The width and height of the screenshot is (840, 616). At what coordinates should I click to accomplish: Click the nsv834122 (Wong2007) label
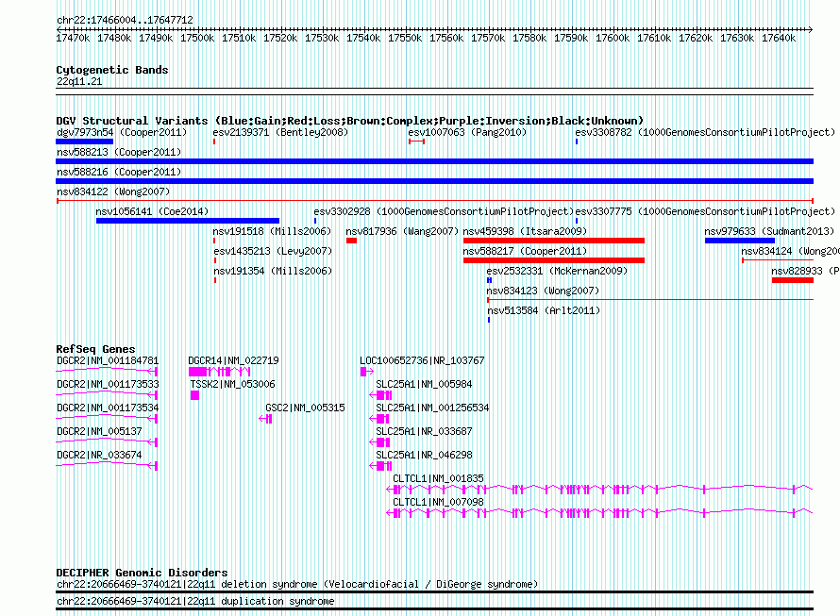point(113,191)
